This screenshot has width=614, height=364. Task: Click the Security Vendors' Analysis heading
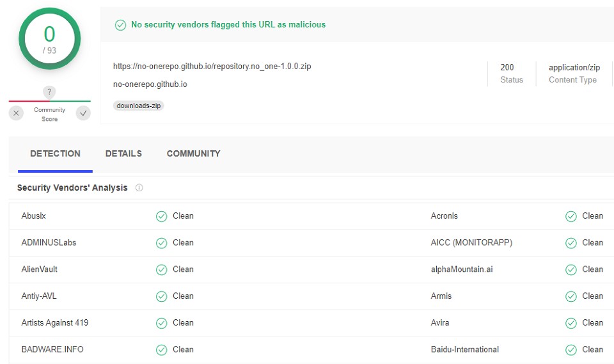[x=72, y=187]
